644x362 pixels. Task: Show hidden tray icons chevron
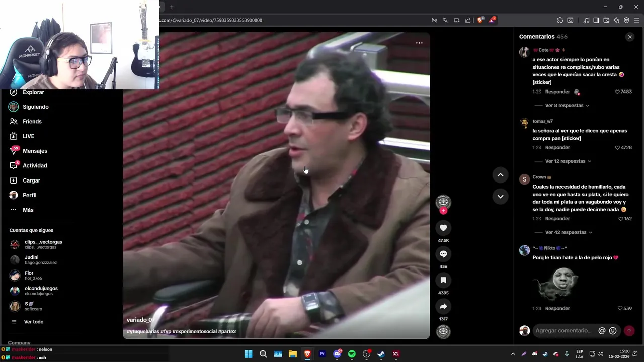pos(513,354)
